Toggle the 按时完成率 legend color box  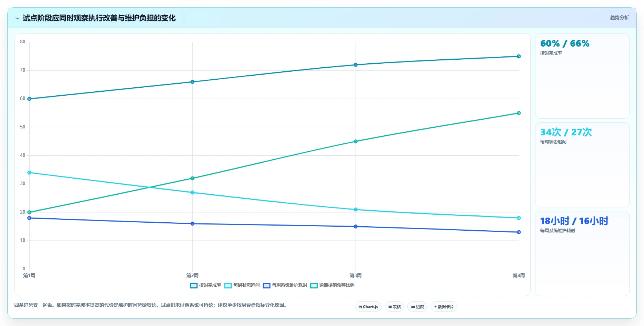pos(193,286)
